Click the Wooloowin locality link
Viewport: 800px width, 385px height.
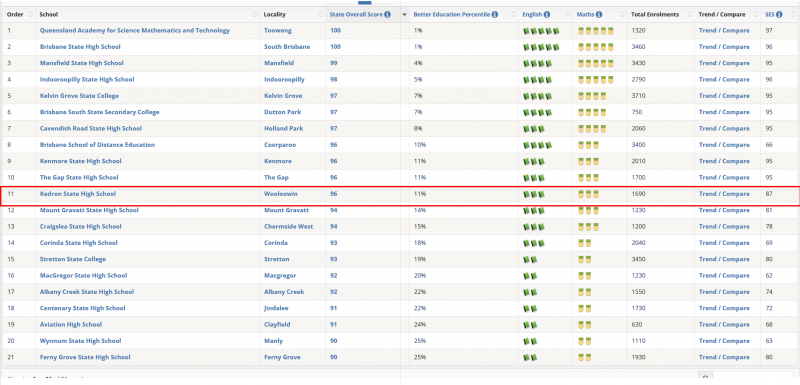pyautogui.click(x=281, y=194)
